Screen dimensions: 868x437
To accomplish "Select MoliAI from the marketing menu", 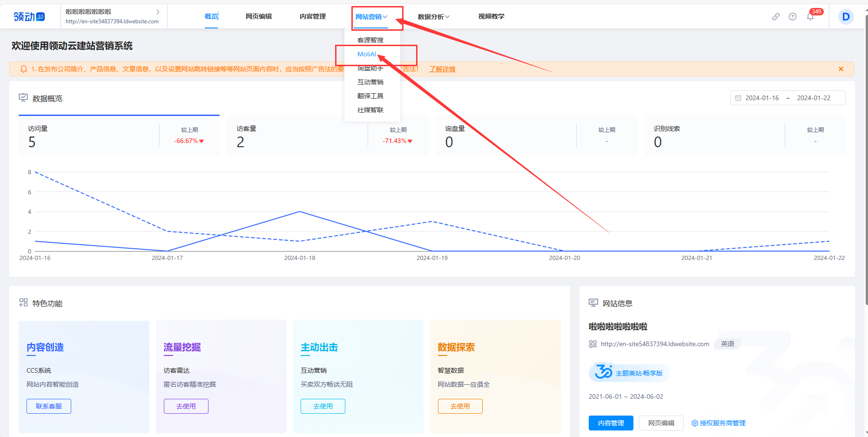I will (x=367, y=54).
